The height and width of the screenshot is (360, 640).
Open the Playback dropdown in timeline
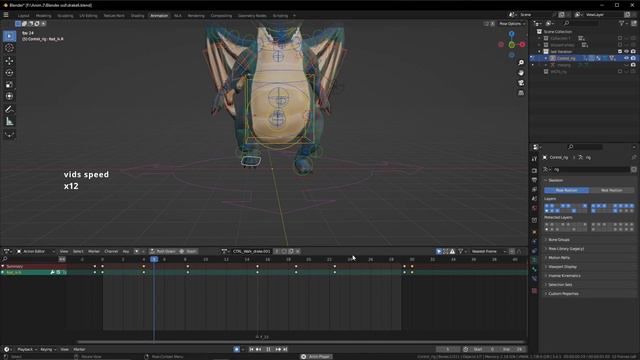tap(27, 349)
